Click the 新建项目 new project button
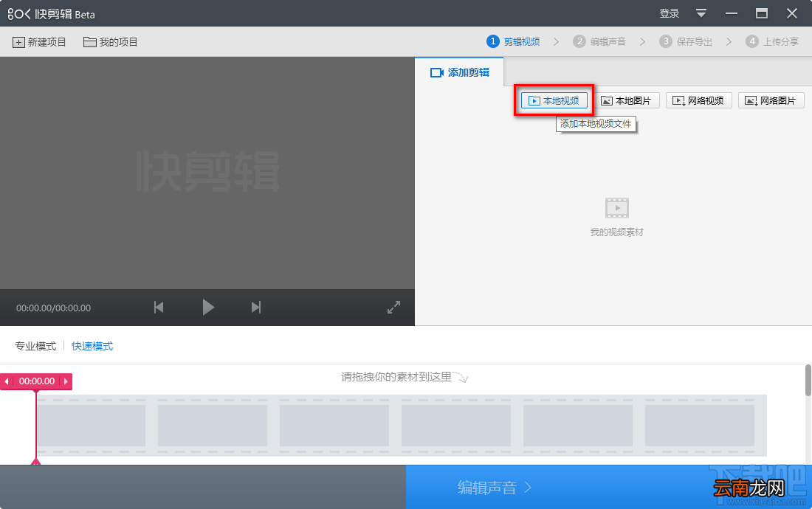This screenshot has height=509, width=812. (39, 42)
